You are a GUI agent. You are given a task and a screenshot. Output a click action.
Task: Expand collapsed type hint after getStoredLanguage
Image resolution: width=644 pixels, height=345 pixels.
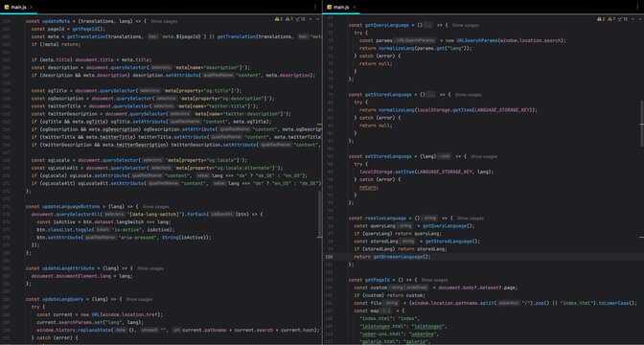coord(431,95)
